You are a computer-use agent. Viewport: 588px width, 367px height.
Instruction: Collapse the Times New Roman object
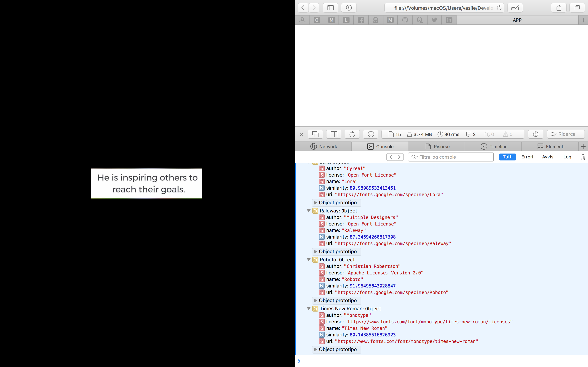pos(308,309)
